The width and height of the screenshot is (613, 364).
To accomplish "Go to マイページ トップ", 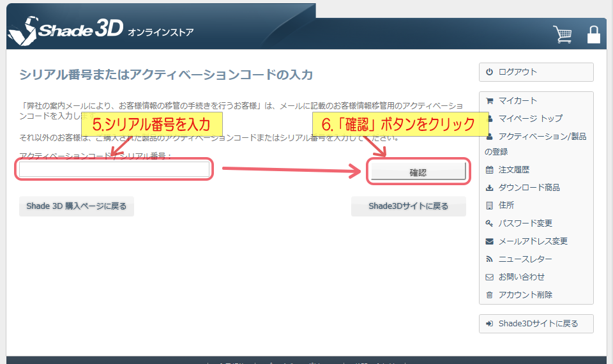I will (530, 119).
